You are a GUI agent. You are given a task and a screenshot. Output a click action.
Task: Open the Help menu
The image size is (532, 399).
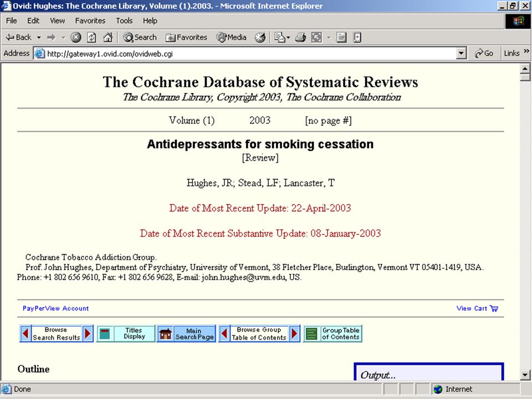tap(150, 21)
